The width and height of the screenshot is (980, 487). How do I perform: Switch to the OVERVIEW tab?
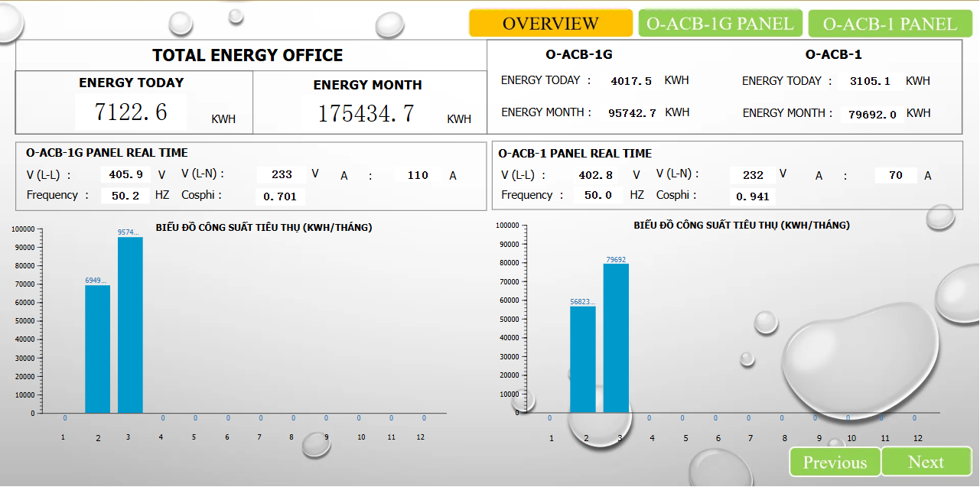[550, 24]
